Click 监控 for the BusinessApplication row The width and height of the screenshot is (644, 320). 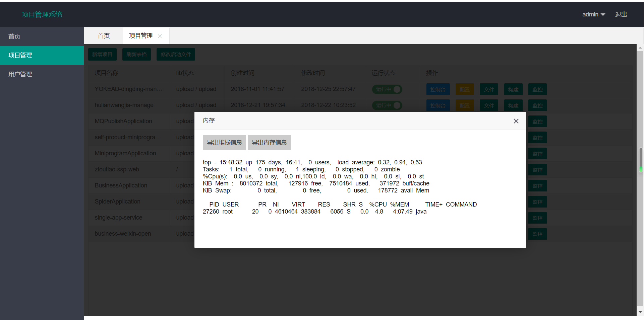click(537, 186)
